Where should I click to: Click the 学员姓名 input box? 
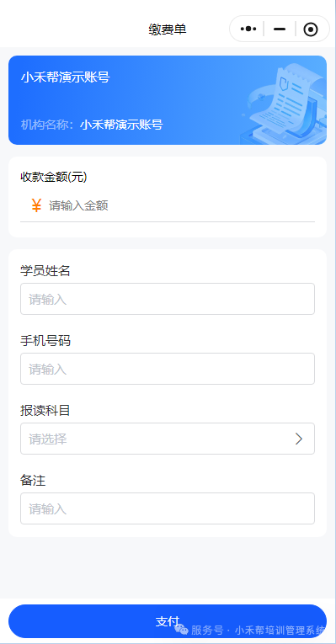pos(168,299)
